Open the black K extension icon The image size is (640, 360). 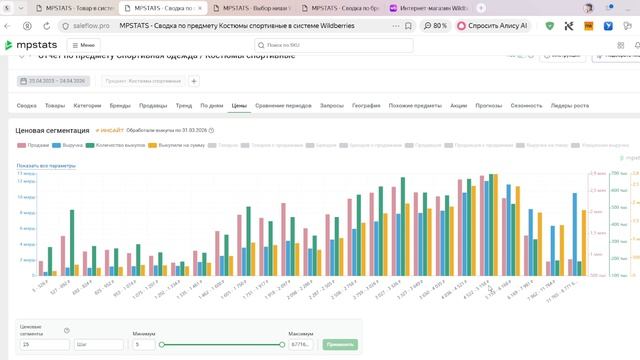click(x=569, y=26)
